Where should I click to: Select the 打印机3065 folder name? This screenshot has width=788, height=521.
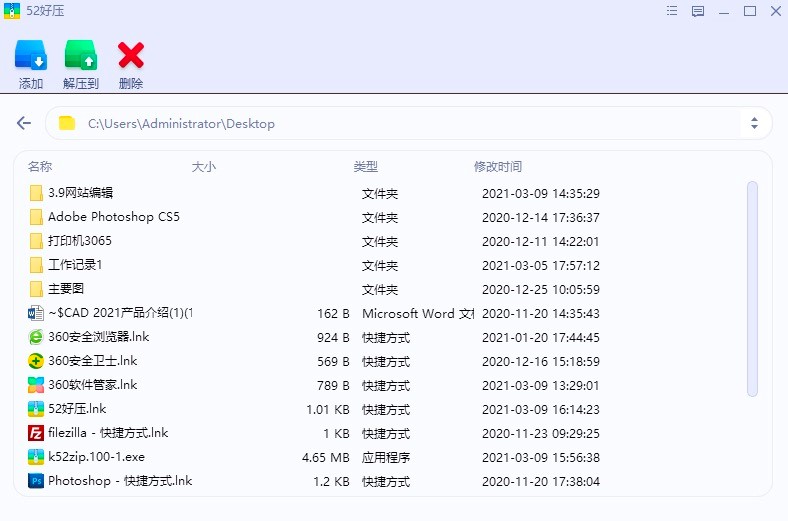(x=80, y=241)
